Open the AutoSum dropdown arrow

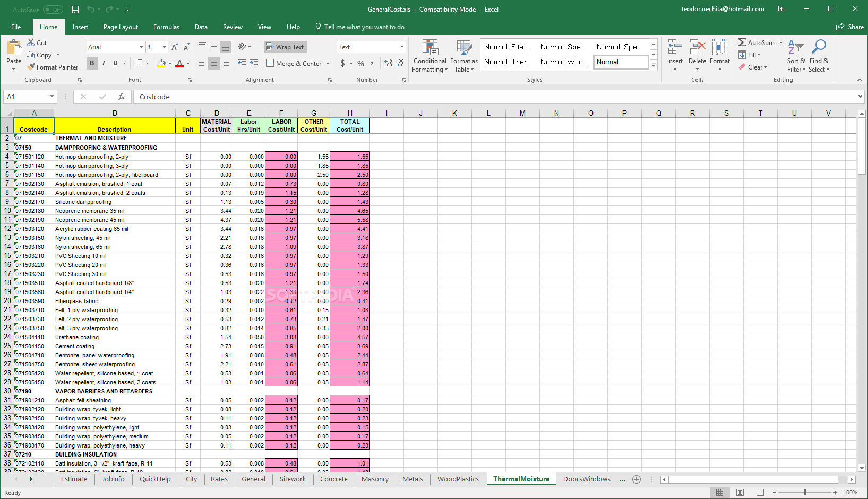point(781,43)
